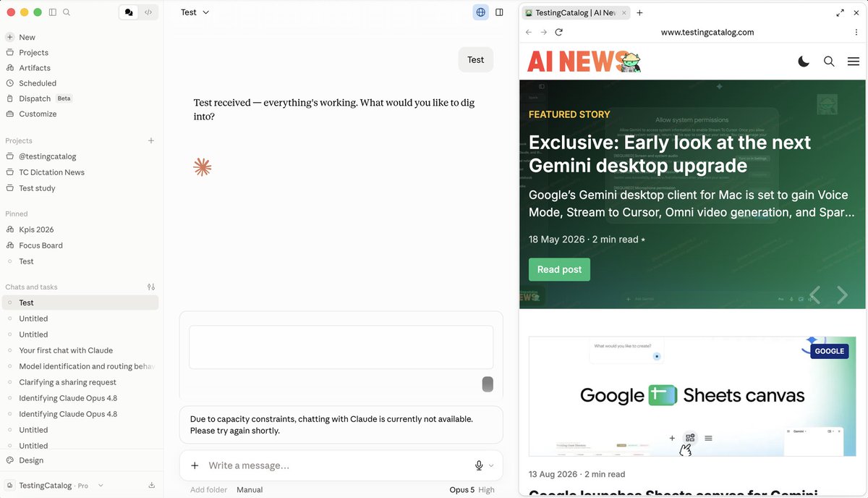Open the Gemini desktop upgrade headline
Screen dimensions: 868x498
[670, 153]
